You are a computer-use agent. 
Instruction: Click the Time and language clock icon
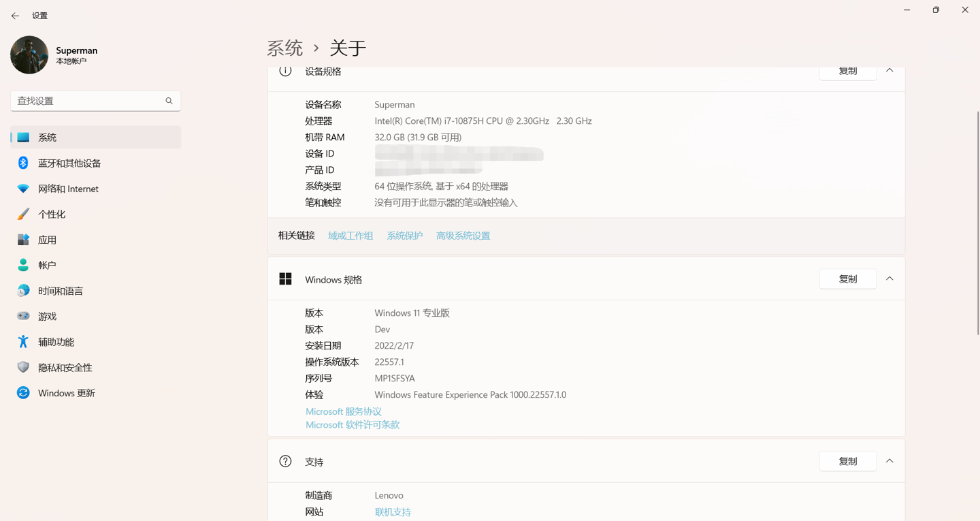tap(23, 291)
